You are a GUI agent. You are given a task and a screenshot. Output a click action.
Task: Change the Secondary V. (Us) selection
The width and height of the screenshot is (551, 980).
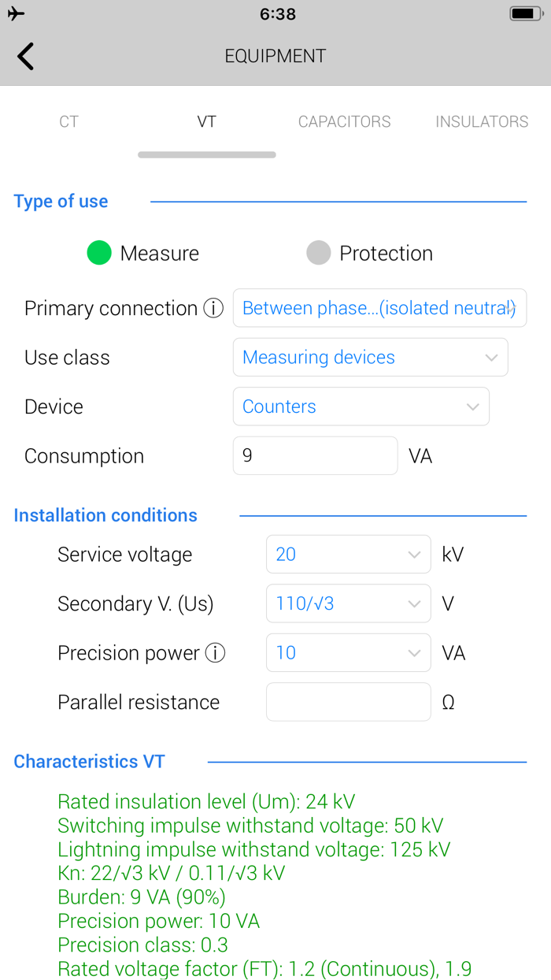(x=348, y=603)
